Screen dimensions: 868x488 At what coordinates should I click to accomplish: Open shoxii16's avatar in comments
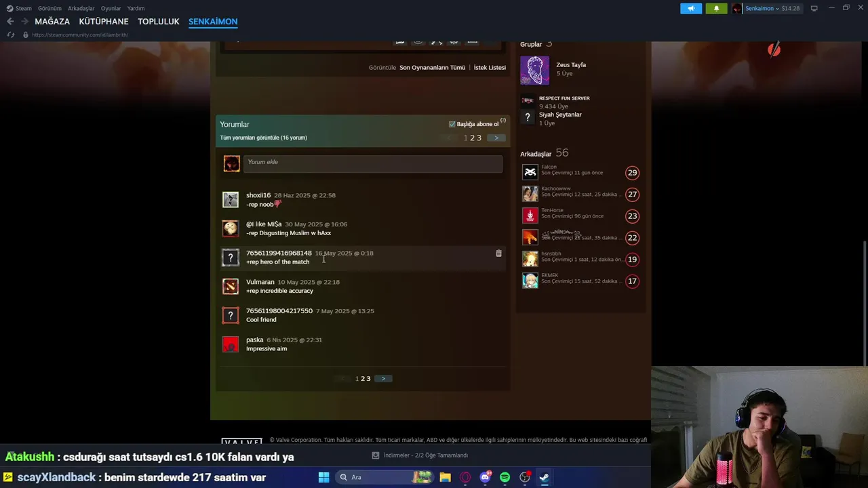(231, 199)
